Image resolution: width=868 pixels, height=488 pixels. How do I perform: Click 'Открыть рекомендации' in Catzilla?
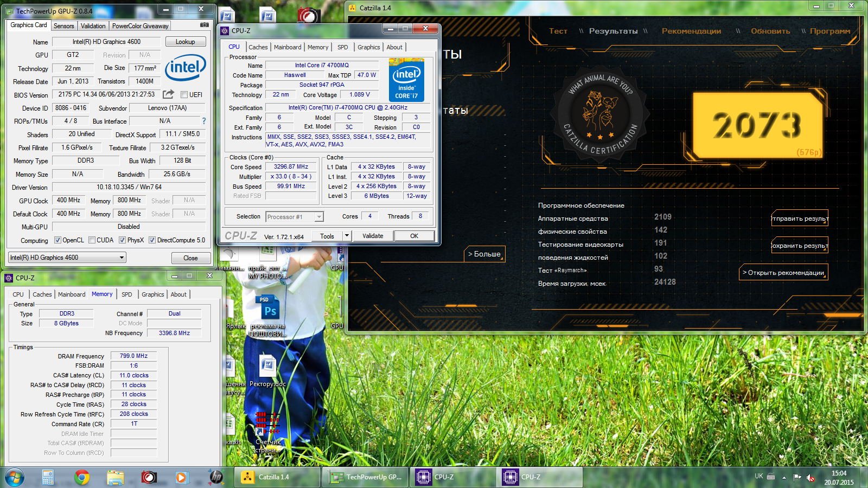(x=784, y=272)
